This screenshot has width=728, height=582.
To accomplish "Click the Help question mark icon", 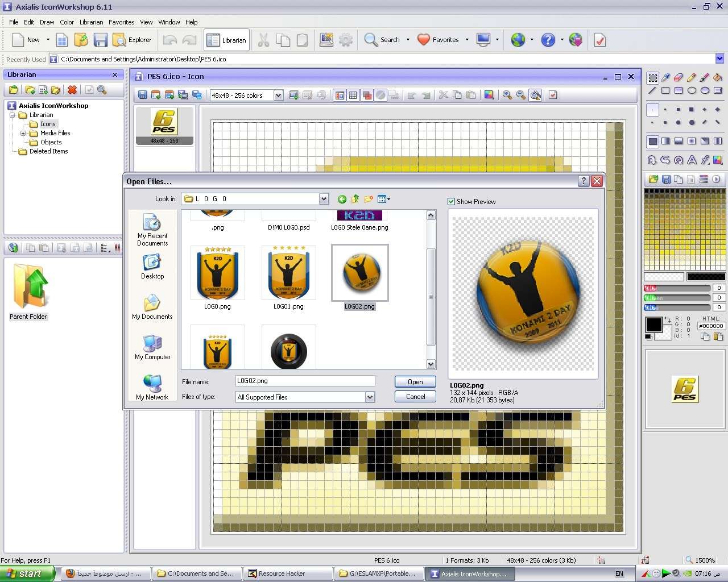I will [x=548, y=40].
